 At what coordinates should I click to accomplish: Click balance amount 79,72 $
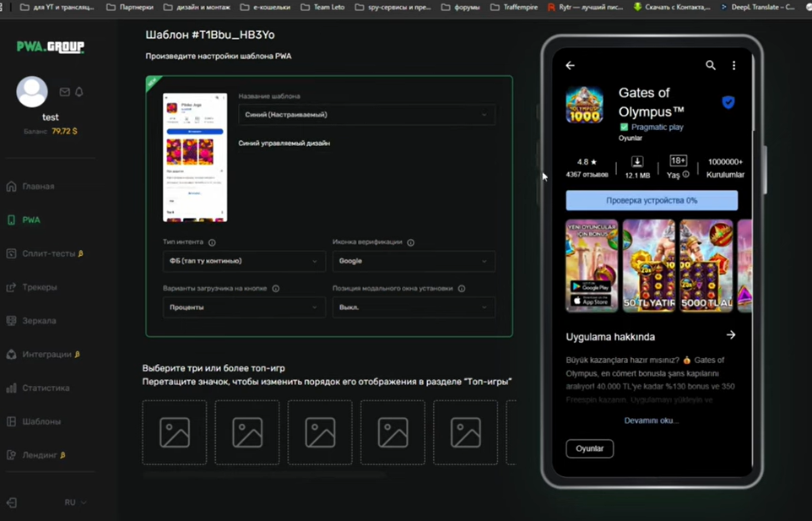[64, 132]
